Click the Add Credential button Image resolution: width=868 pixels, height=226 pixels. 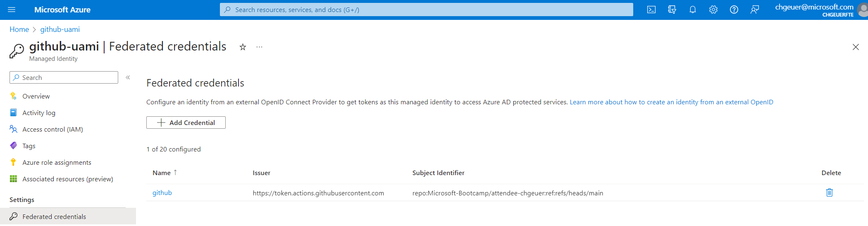tap(186, 123)
